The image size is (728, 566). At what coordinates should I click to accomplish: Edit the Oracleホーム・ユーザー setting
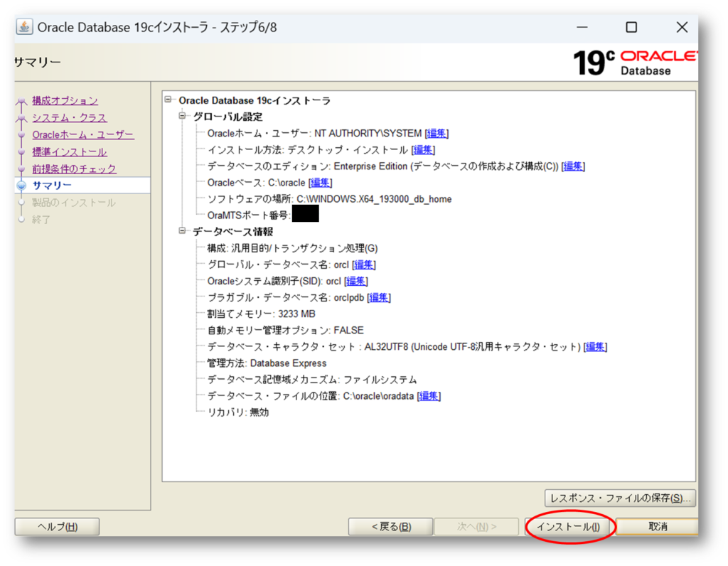click(x=437, y=134)
